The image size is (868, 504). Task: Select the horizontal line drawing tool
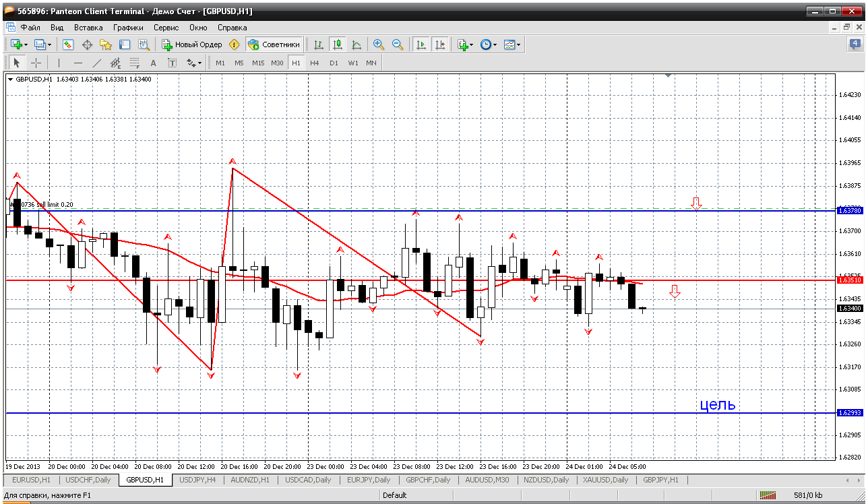[x=78, y=63]
